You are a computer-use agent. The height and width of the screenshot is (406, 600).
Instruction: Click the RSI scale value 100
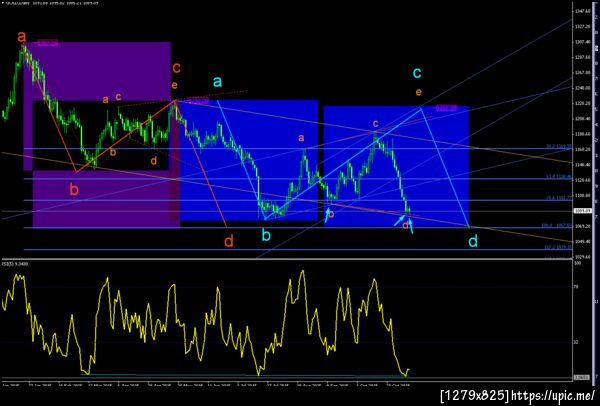tap(577, 263)
